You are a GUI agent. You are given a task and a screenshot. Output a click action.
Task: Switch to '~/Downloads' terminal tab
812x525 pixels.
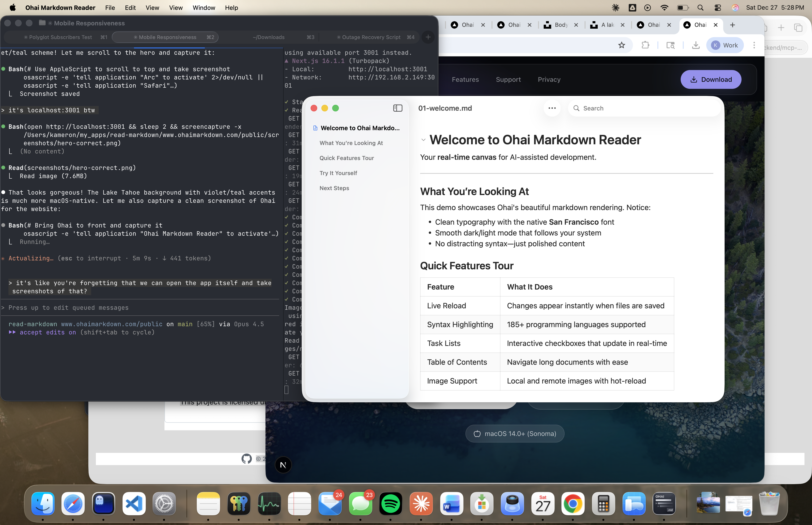(x=269, y=37)
